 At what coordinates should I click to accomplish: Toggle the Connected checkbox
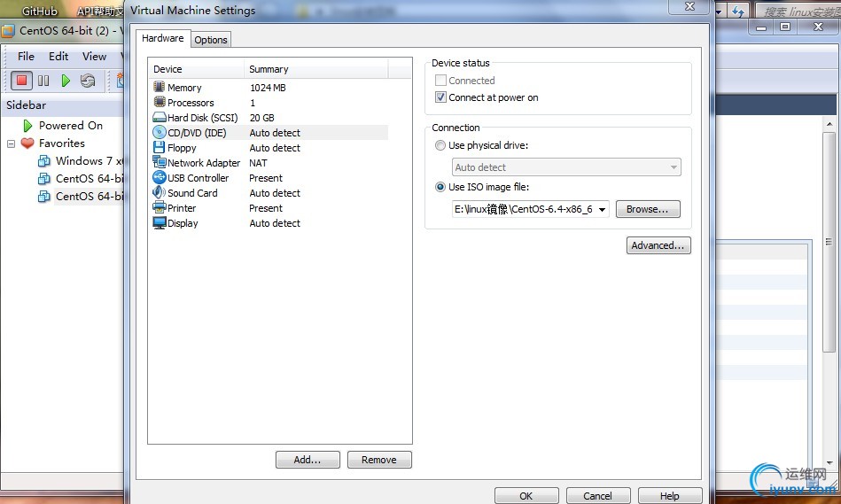[440, 81]
